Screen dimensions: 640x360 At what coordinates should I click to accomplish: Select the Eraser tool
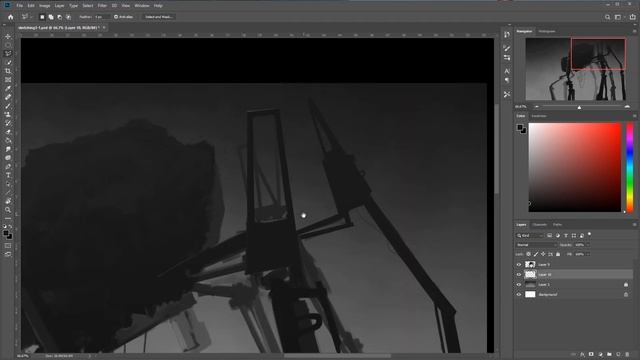pyautogui.click(x=8, y=132)
